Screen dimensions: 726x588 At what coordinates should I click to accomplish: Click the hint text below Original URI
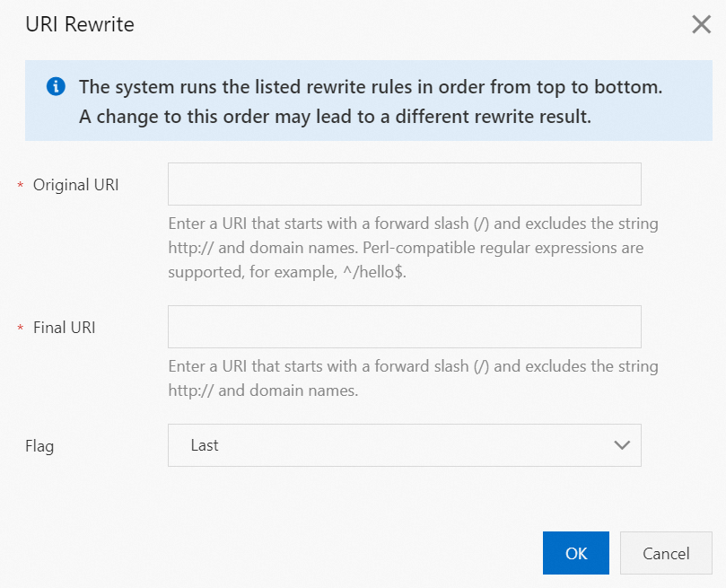pos(413,223)
